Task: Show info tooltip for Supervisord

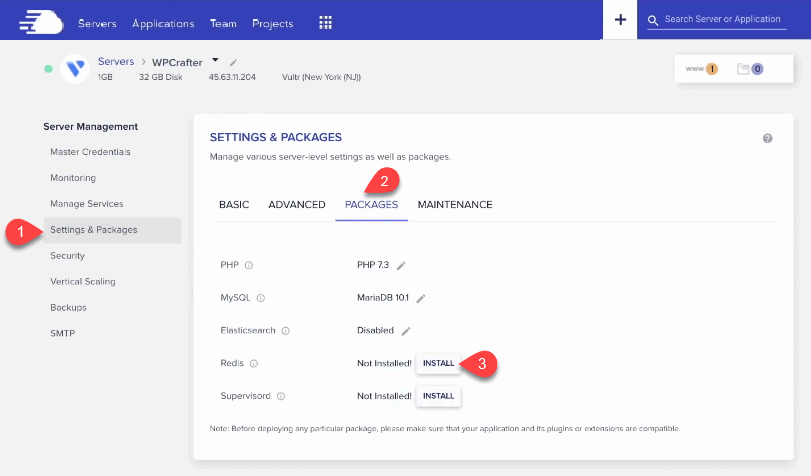Action: click(x=281, y=396)
